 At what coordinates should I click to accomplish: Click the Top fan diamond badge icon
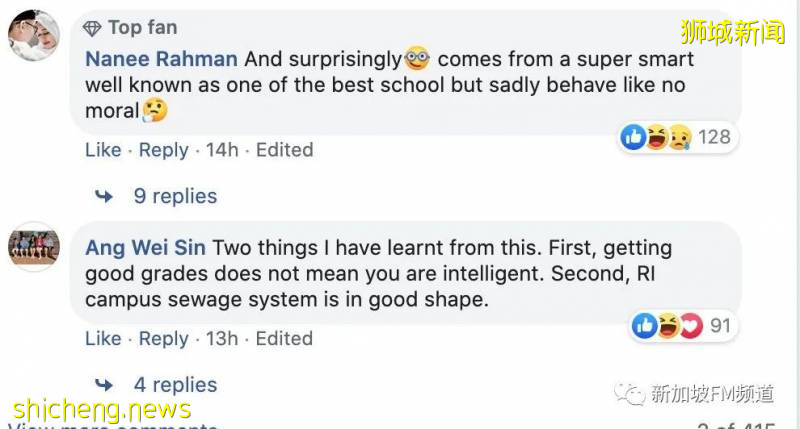point(93,27)
